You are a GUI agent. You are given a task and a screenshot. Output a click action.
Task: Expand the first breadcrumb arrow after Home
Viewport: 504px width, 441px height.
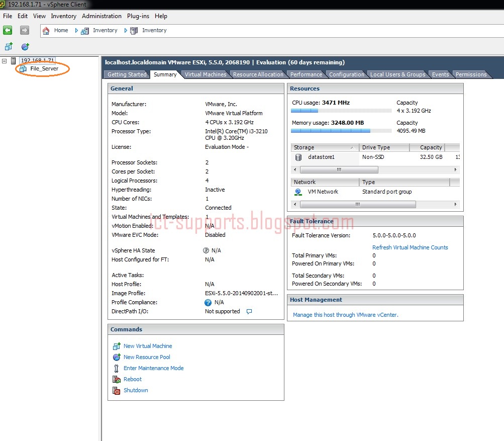click(76, 31)
